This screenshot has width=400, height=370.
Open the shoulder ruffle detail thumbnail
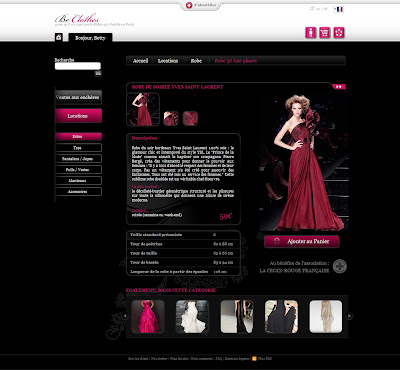coord(171,119)
